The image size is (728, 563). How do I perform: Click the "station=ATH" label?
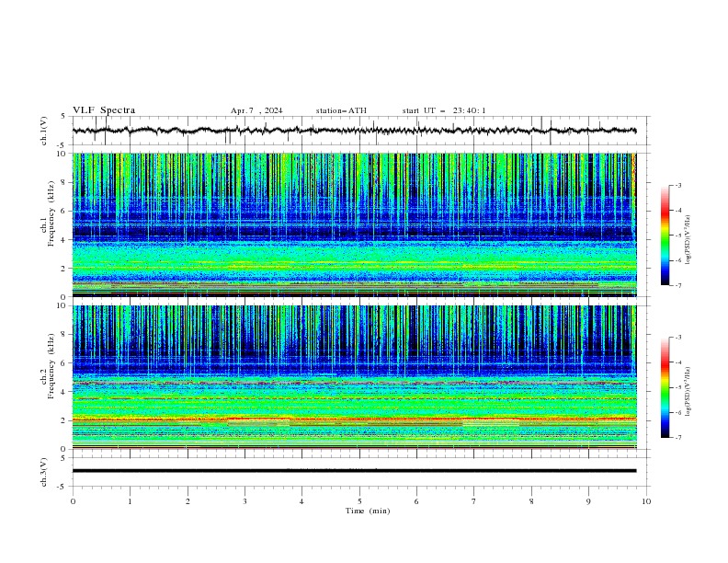341,110
